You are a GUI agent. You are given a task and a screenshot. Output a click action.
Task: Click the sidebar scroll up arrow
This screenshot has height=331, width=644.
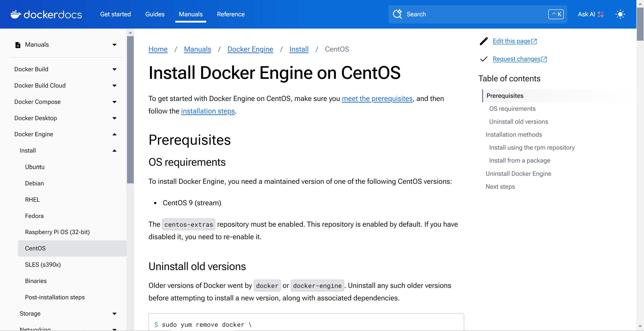[x=130, y=33]
